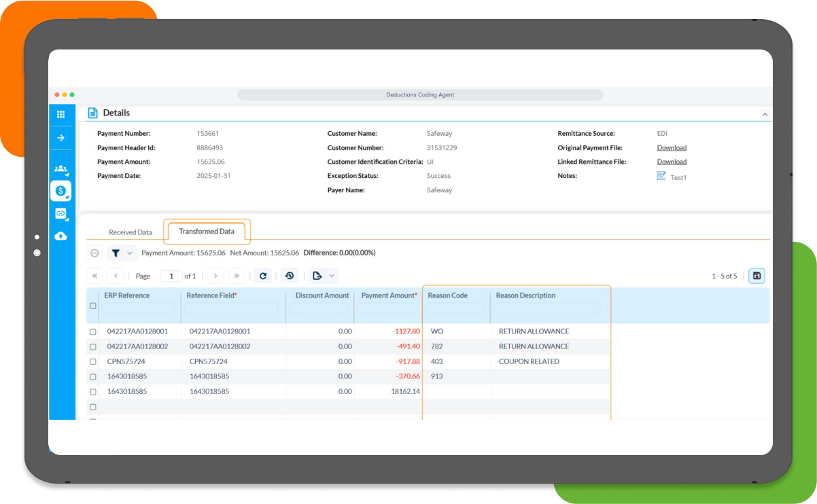
Task: Expand the filter dropdown arrow
Action: (x=129, y=253)
